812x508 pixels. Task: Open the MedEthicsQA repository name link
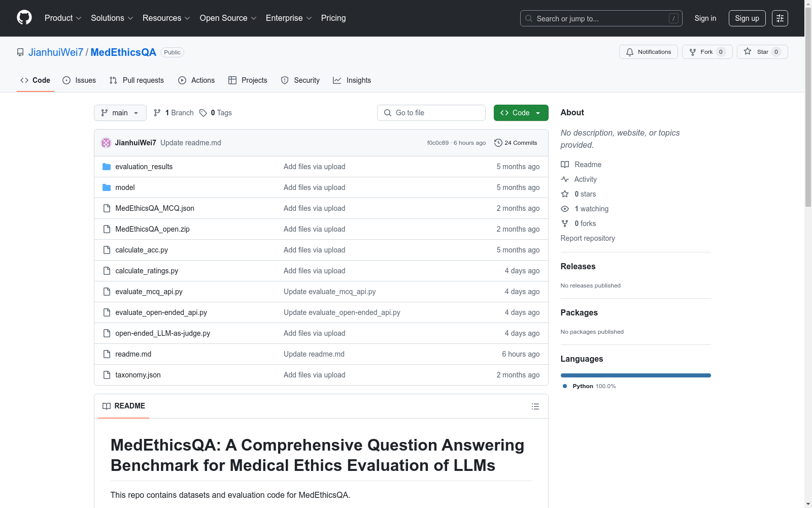click(123, 52)
